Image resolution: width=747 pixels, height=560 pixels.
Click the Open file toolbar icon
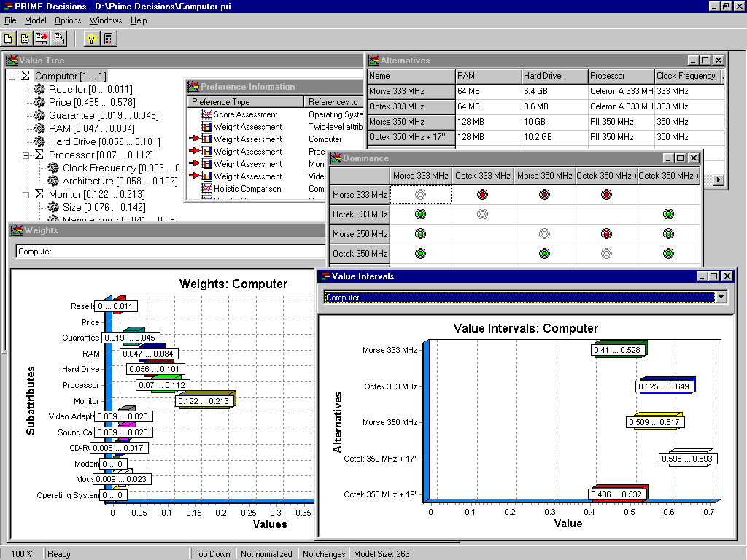[x=25, y=39]
